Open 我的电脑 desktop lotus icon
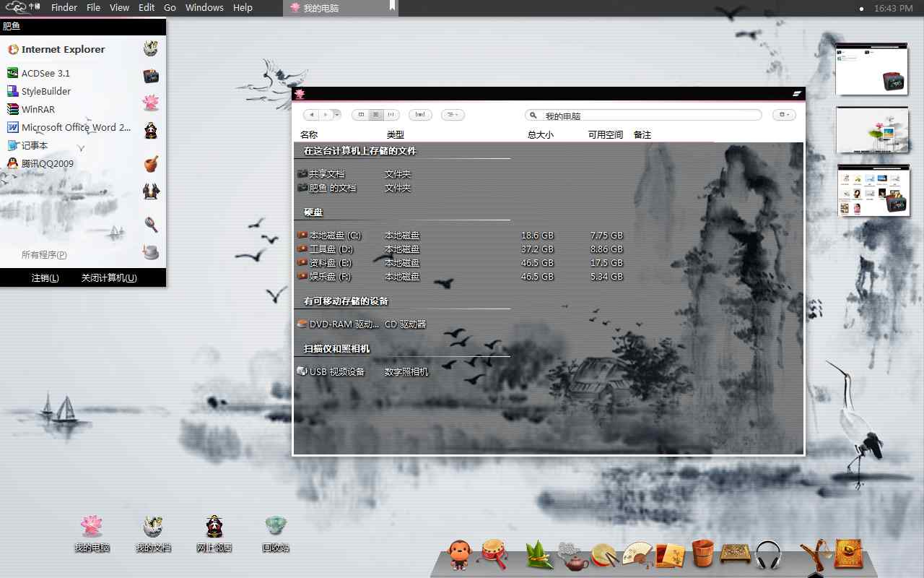Image resolution: width=924 pixels, height=578 pixels. [x=92, y=533]
